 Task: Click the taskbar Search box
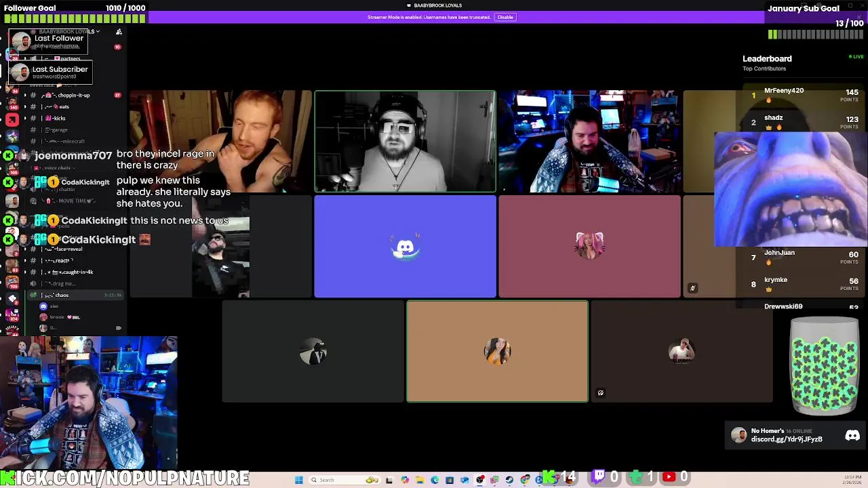coord(345,480)
